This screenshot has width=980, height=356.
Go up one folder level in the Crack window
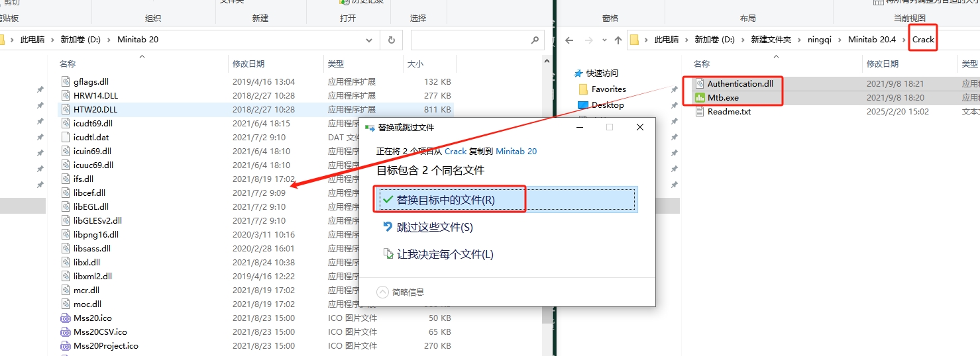[x=618, y=40]
